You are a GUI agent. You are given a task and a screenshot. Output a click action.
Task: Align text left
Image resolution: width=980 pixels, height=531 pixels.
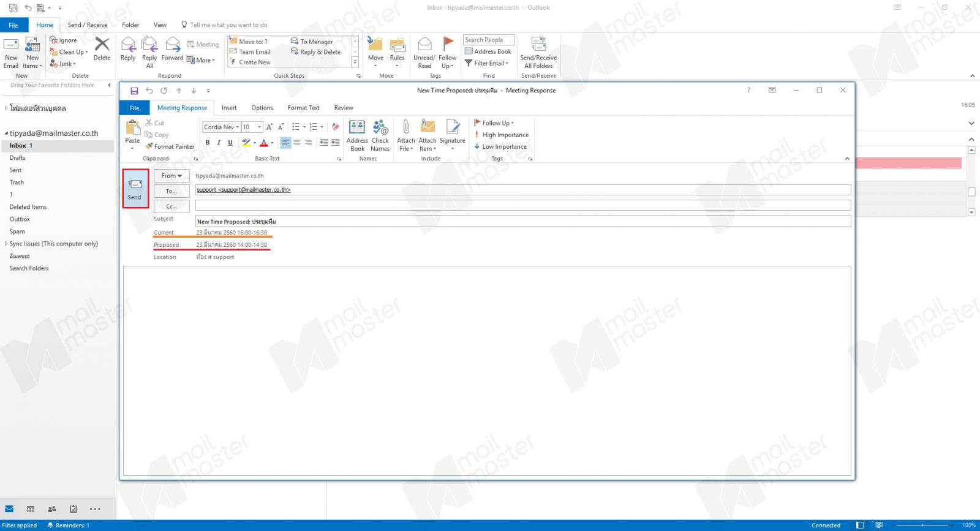(x=285, y=143)
